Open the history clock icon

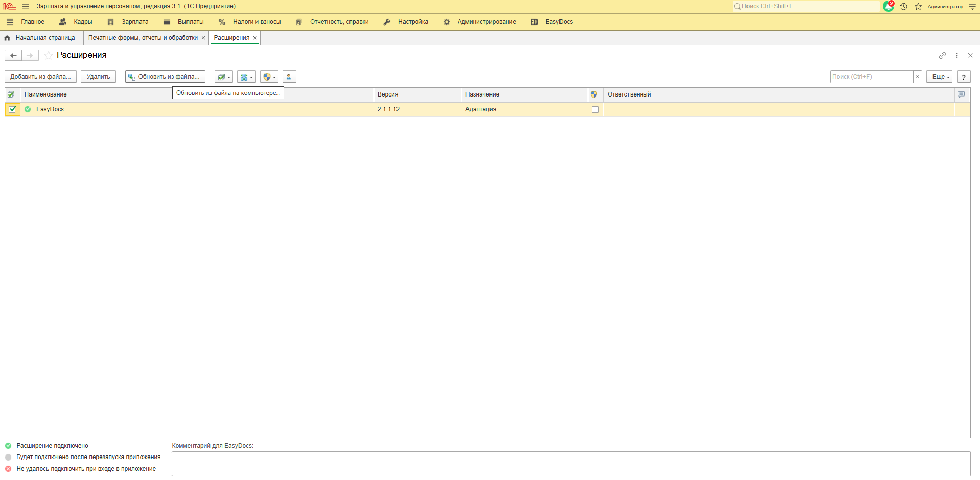(x=903, y=6)
